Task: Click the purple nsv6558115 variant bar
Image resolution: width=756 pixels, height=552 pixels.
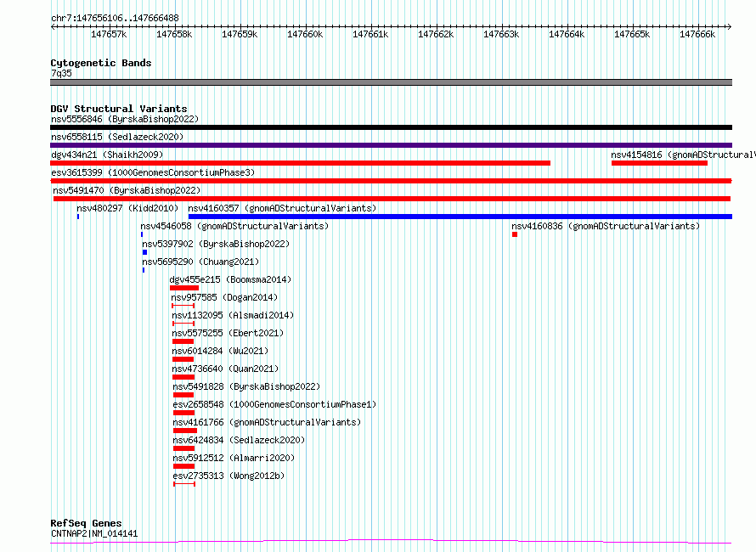Action: (391, 145)
